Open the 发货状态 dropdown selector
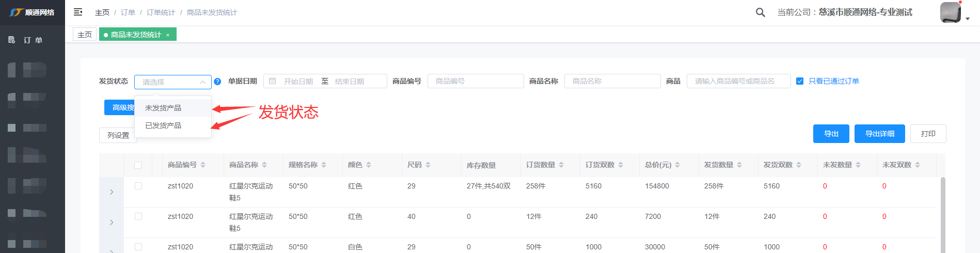The width and height of the screenshot is (980, 253). click(x=172, y=82)
